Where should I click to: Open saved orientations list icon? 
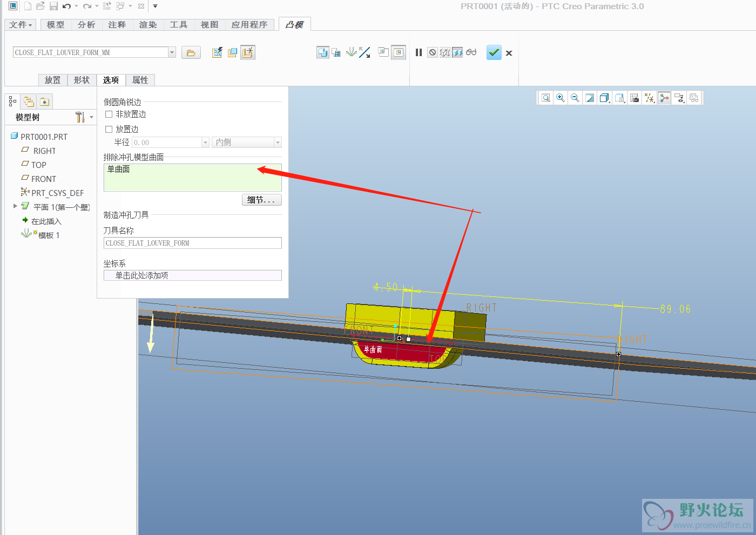[x=620, y=98]
